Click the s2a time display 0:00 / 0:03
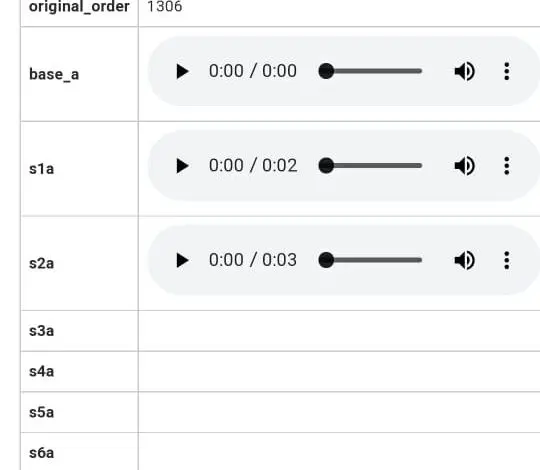540x470 pixels. [253, 260]
